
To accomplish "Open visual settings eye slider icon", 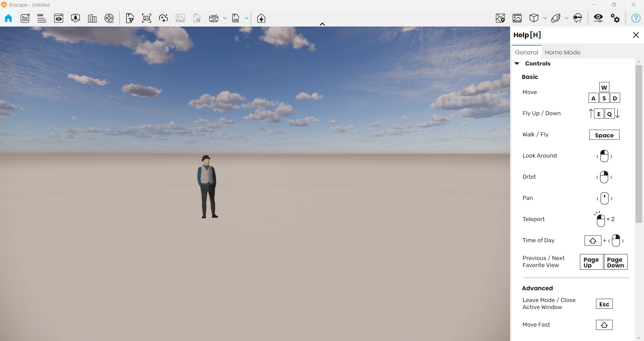I will click(x=598, y=18).
